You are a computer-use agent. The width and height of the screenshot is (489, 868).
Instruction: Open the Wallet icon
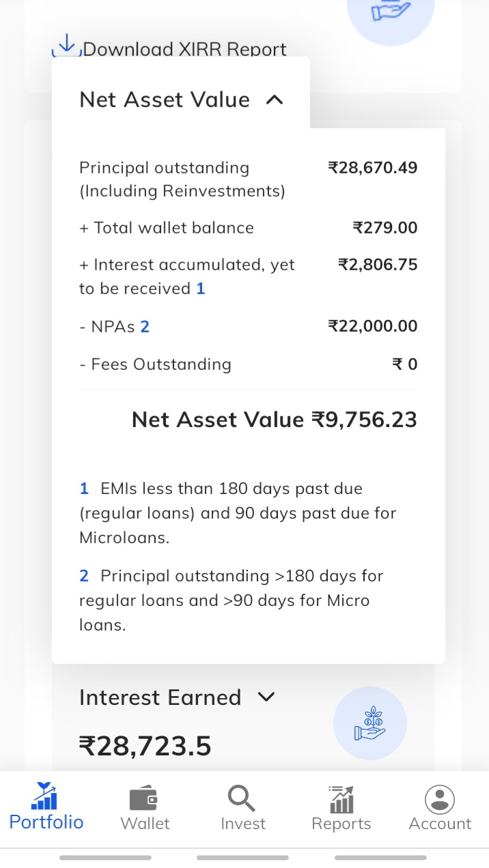pyautogui.click(x=144, y=798)
